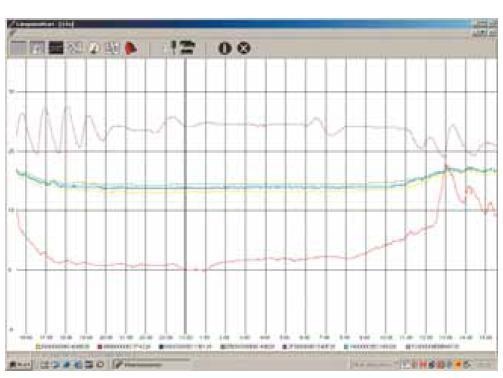Click the pink curve's sharp peak
503x378 pixels.
tap(446, 166)
